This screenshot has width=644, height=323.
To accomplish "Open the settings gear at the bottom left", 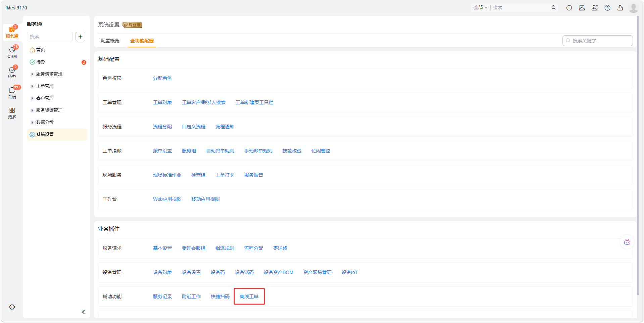I will click(x=12, y=307).
